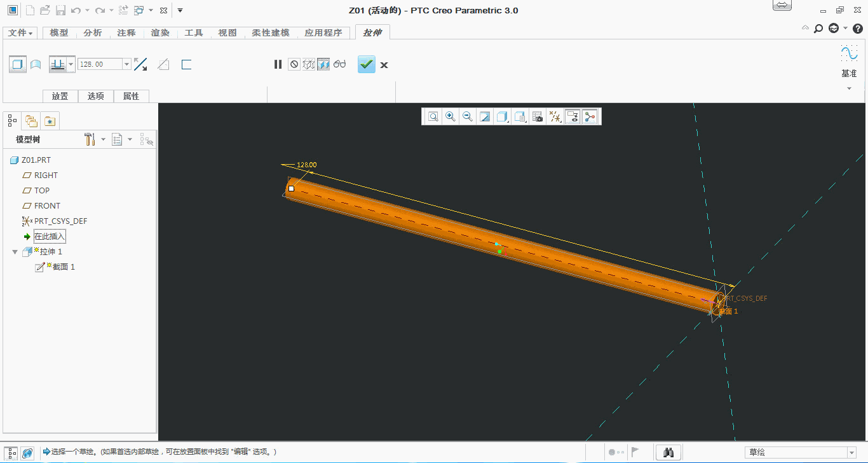Pause the extrude tool
Viewport: 868px width, 463px height.
click(278, 64)
